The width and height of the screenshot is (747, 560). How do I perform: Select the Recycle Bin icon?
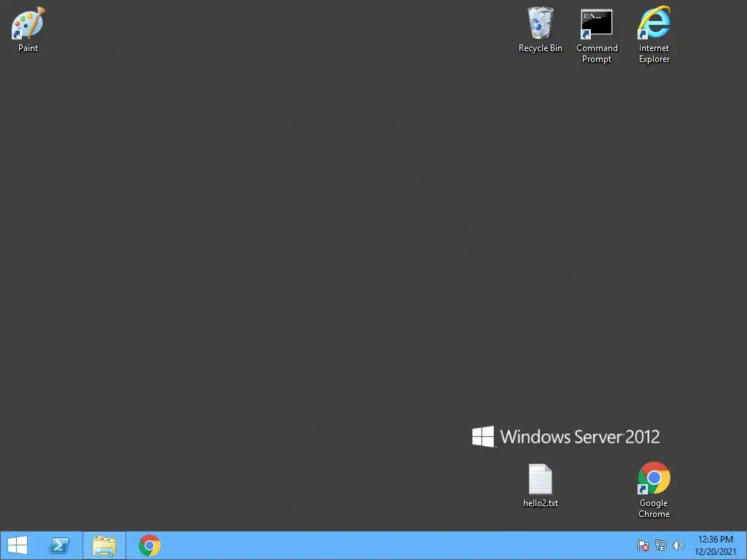pyautogui.click(x=541, y=29)
